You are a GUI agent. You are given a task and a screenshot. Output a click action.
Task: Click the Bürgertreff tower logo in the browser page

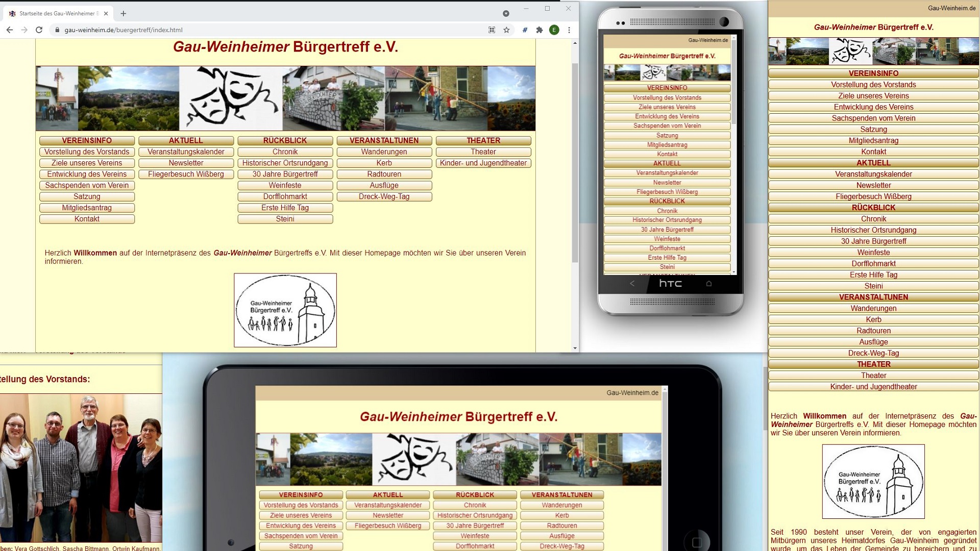point(285,310)
